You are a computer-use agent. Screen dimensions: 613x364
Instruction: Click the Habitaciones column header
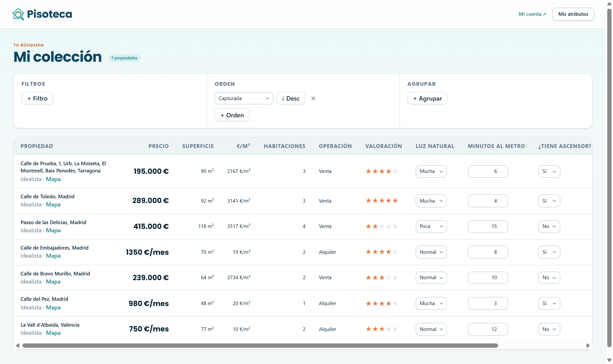point(284,146)
